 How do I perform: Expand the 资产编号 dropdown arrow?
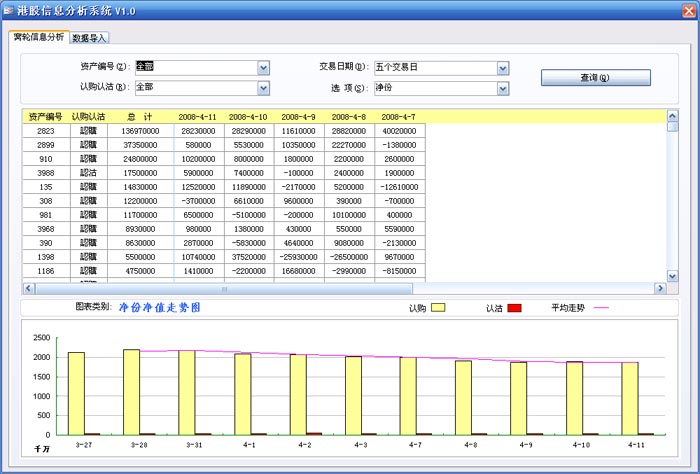pos(263,68)
